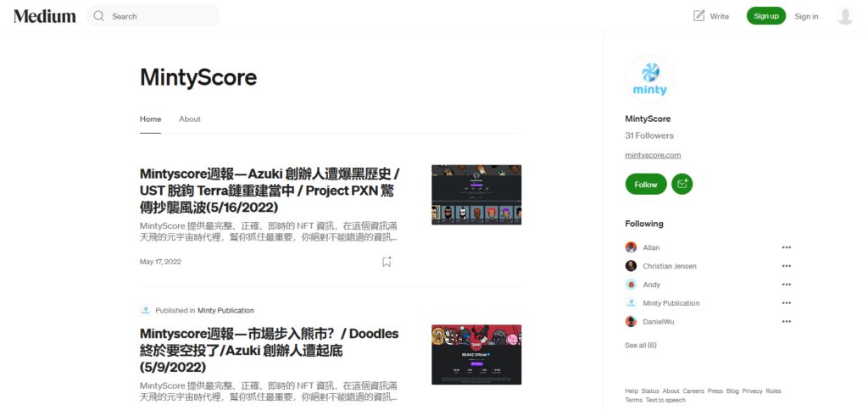868x410 pixels.
Task: Click the Medium logo
Action: (45, 16)
